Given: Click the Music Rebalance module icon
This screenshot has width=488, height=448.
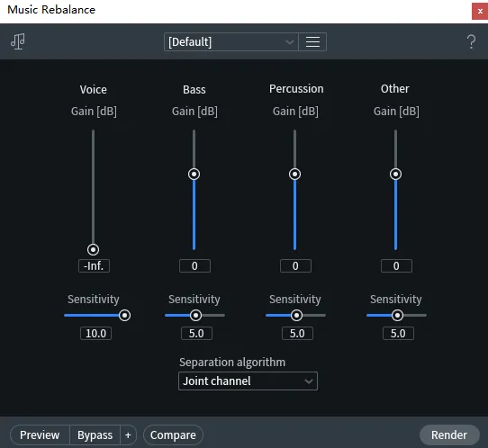Looking at the screenshot, I should click(x=18, y=41).
